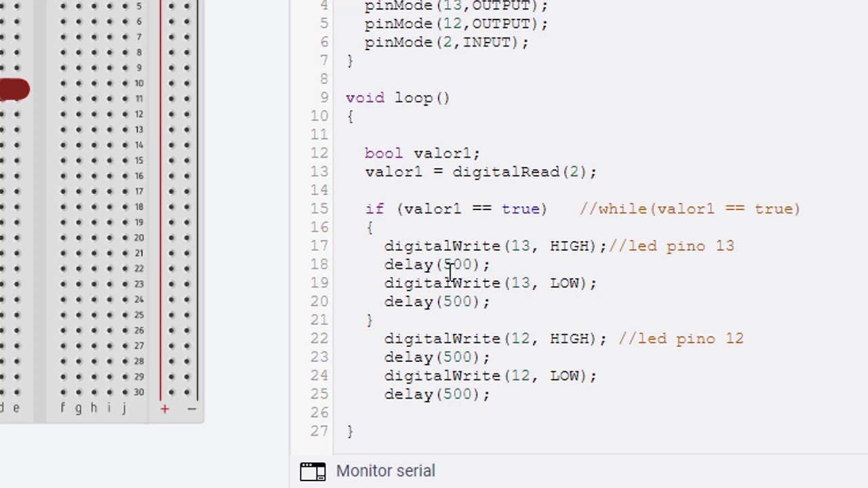
Task: Click comment '//while(valor1 == true)'
Action: click(690, 209)
